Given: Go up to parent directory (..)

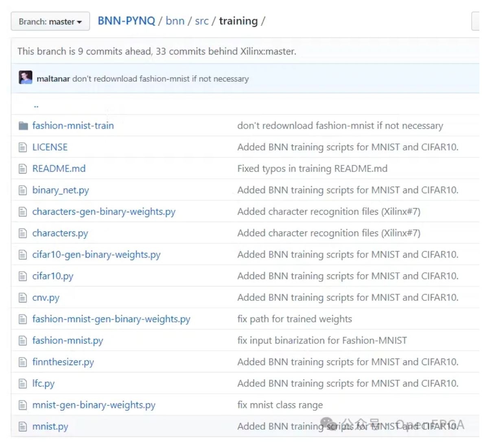Looking at the screenshot, I should pyautogui.click(x=36, y=105).
